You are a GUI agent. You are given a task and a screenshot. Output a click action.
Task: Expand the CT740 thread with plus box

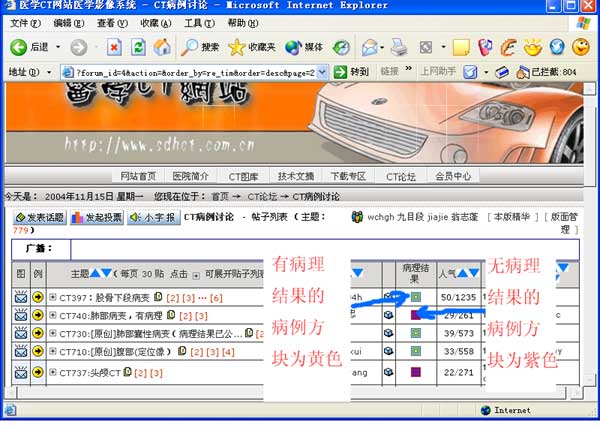coord(53,315)
